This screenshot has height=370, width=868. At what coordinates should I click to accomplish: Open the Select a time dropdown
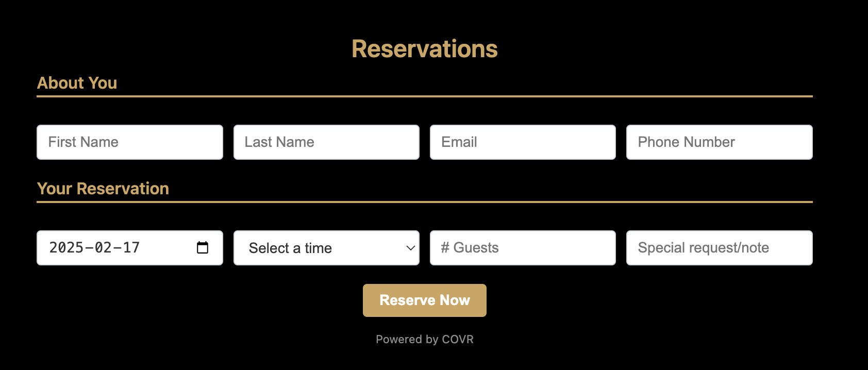[326, 248]
